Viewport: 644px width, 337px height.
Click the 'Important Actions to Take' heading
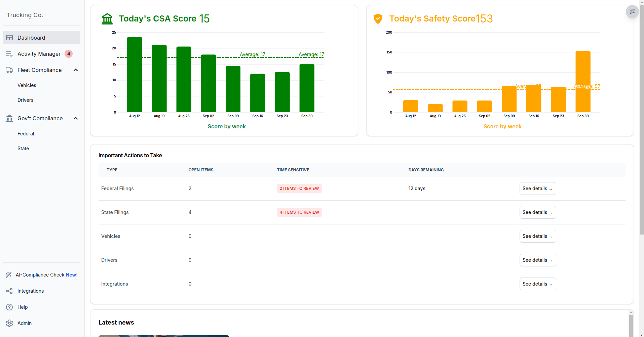(x=130, y=155)
